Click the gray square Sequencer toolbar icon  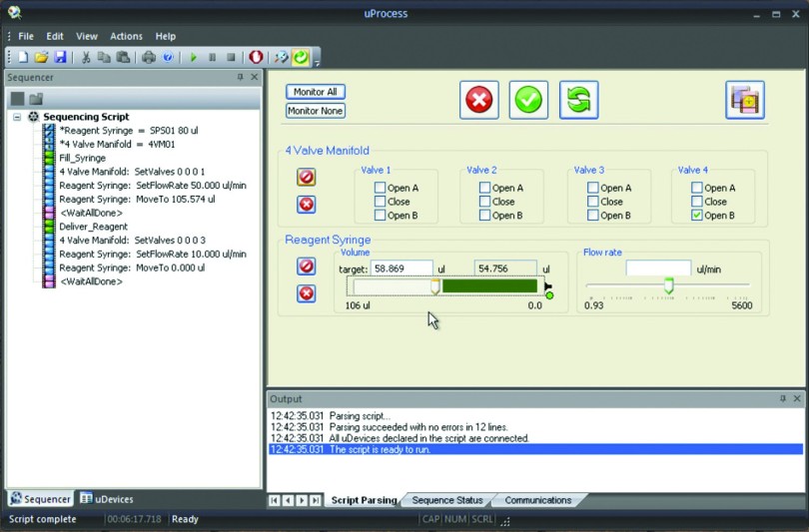18,98
